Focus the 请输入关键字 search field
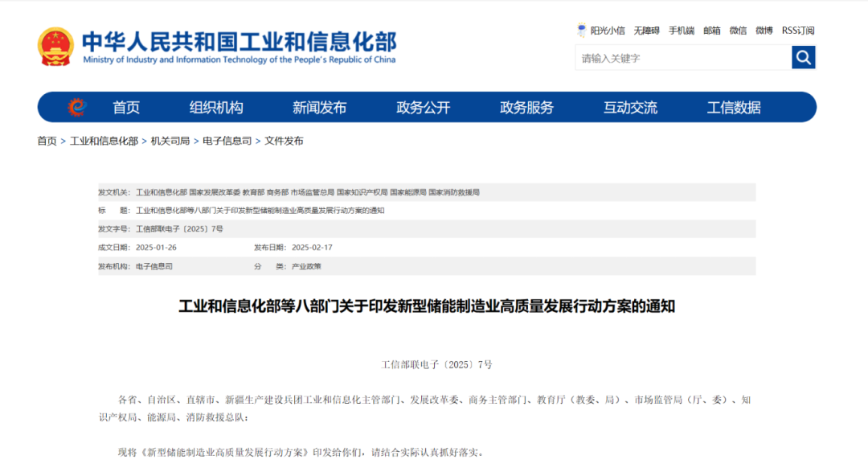Viewport: 868px width, 464px height. [682, 58]
